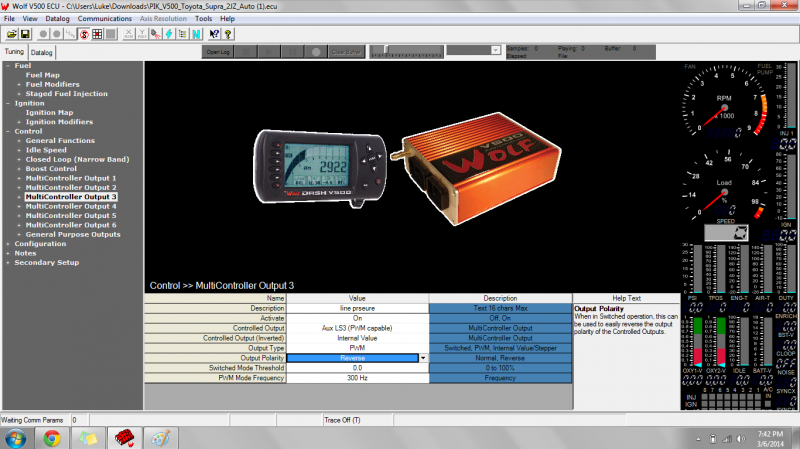
Task: Open the Datalog menu
Action: click(x=57, y=18)
